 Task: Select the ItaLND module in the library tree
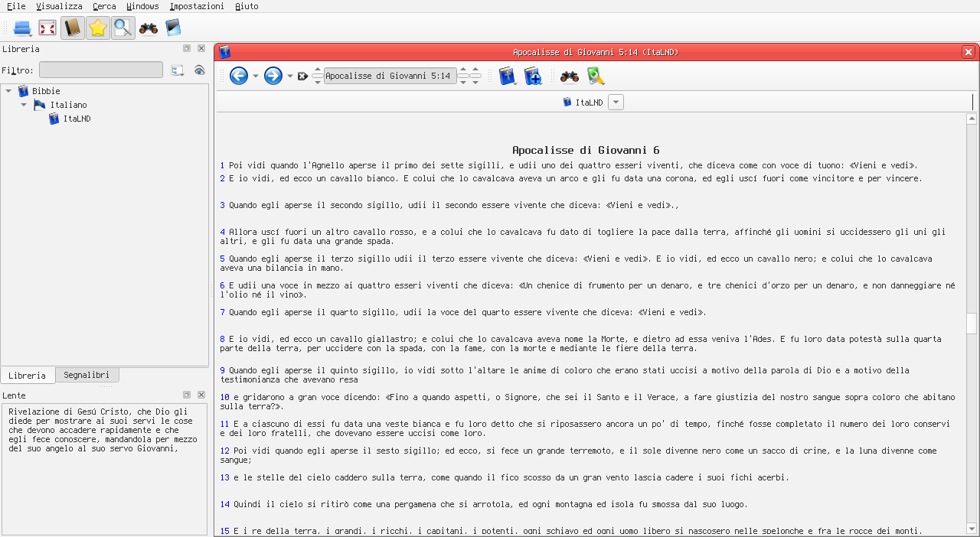tap(77, 119)
